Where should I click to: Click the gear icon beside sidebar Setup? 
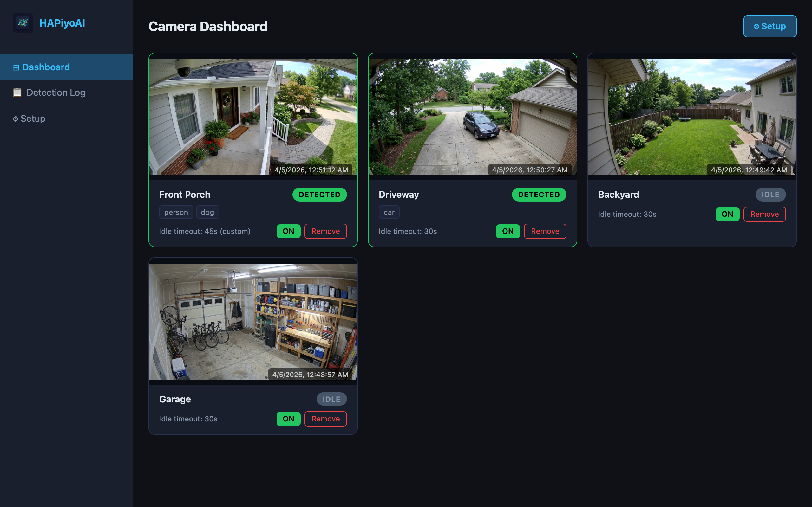16,119
